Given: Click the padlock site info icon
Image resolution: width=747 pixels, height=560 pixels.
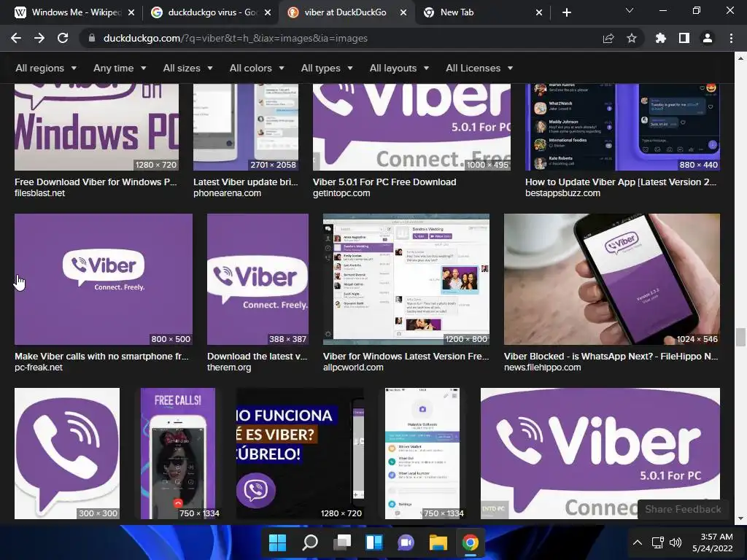Looking at the screenshot, I should 92,38.
